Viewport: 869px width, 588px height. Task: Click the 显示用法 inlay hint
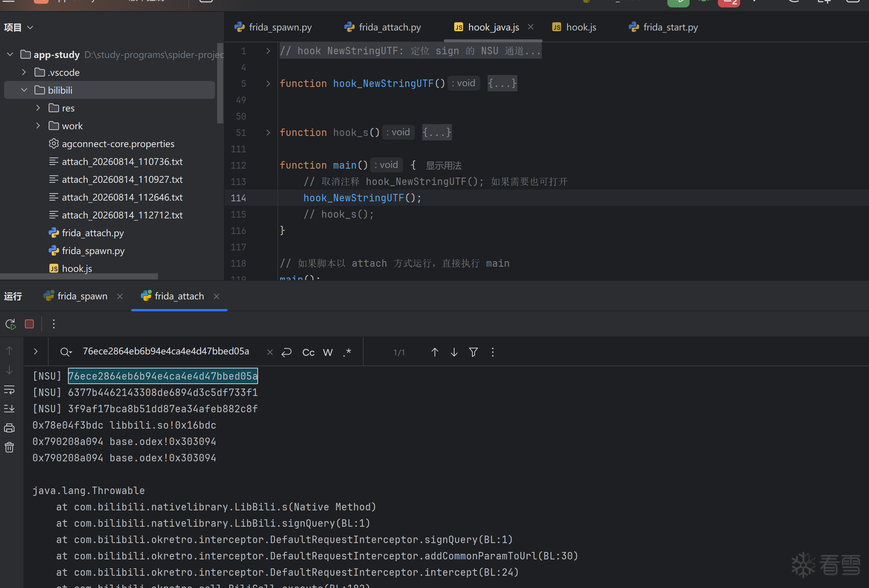point(443,165)
